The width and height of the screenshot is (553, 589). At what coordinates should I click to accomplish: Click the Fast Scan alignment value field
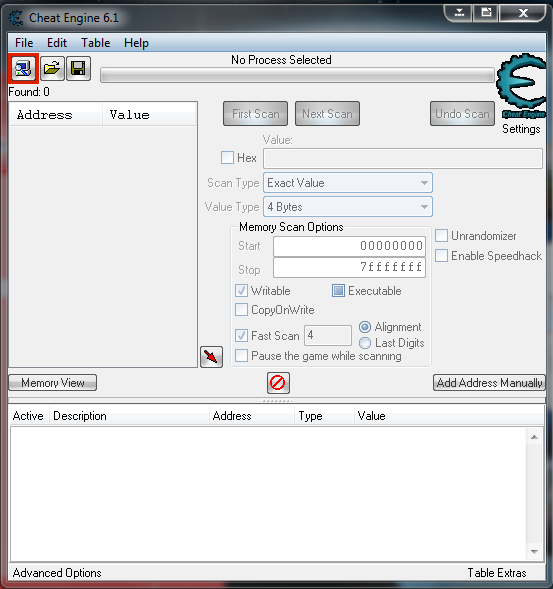(x=328, y=335)
